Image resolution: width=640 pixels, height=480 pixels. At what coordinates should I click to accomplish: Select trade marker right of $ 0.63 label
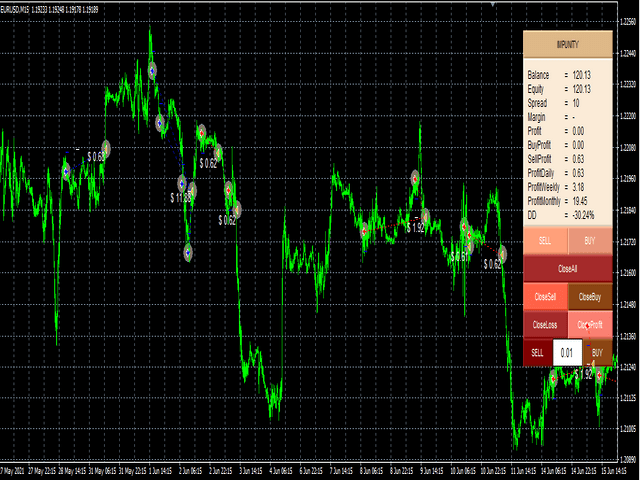[x=106, y=149]
